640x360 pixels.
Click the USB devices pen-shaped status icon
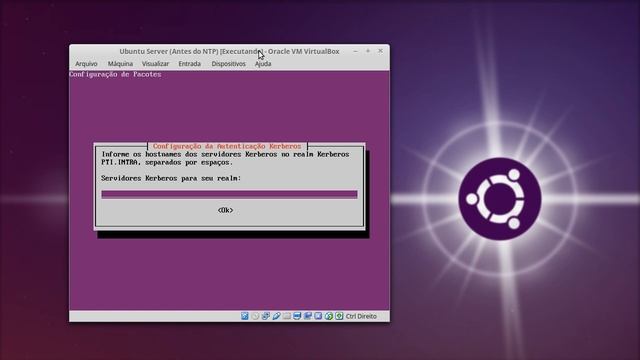click(276, 316)
